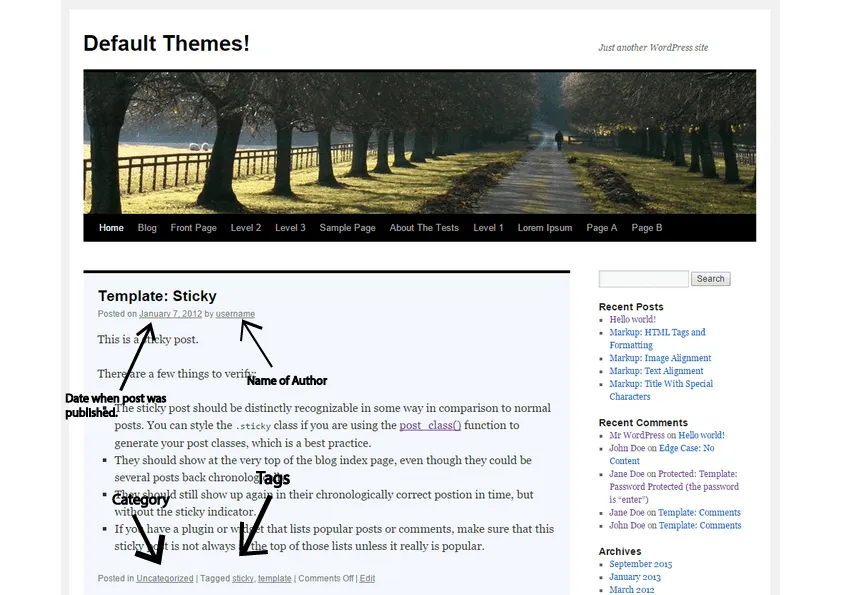Click the header forest path image
This screenshot has height=595, width=842.
tap(419, 142)
